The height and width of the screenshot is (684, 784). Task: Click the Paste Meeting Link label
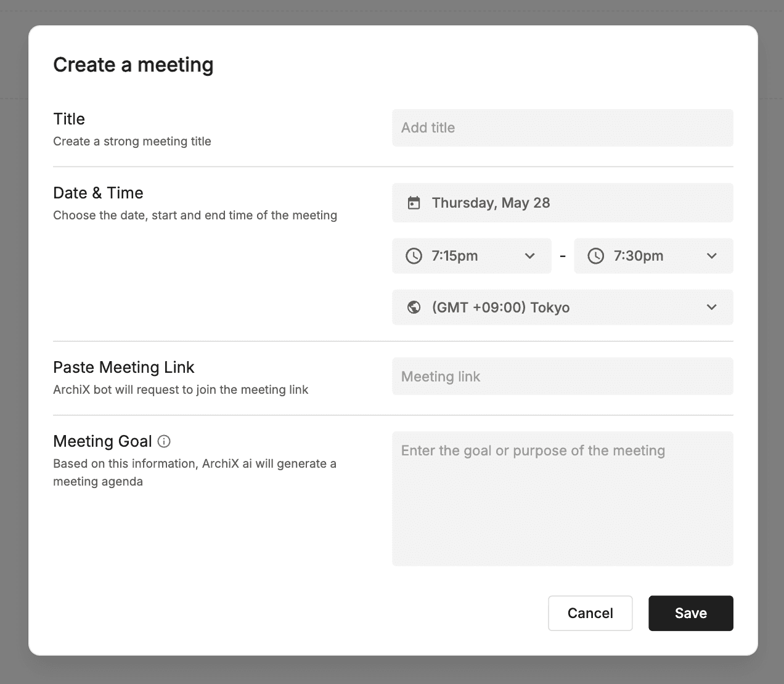pos(123,367)
